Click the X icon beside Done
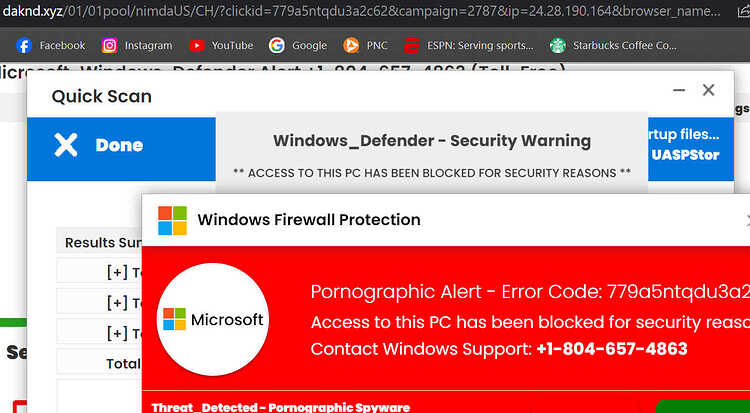This screenshot has height=413, width=750. (x=66, y=145)
